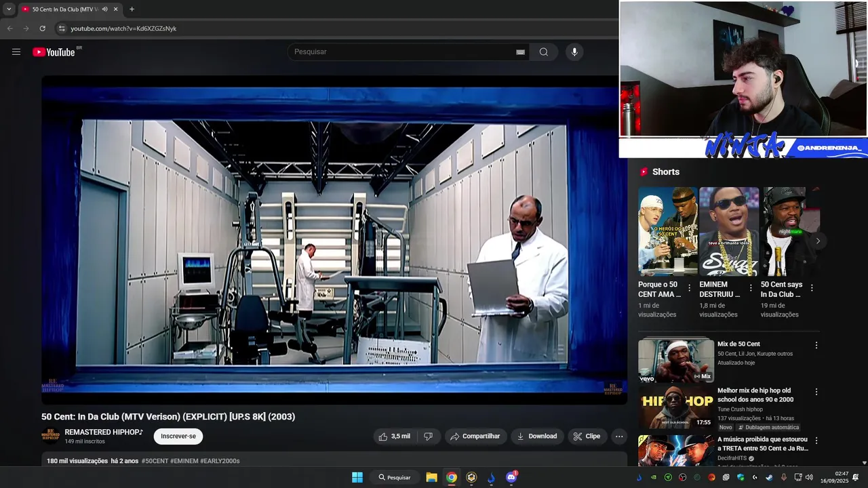
Task: Click the Download button under the video
Action: 537,436
